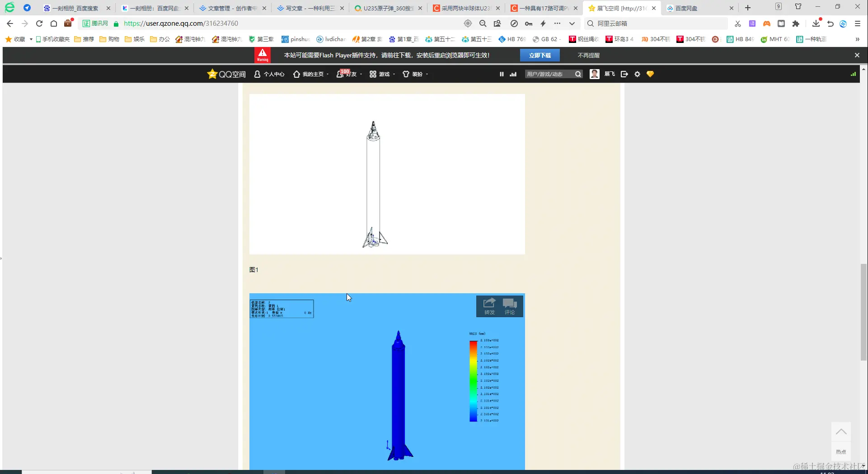The width and height of the screenshot is (868, 474).
Task: Click the user avatar in Qzone bar
Action: (595, 74)
